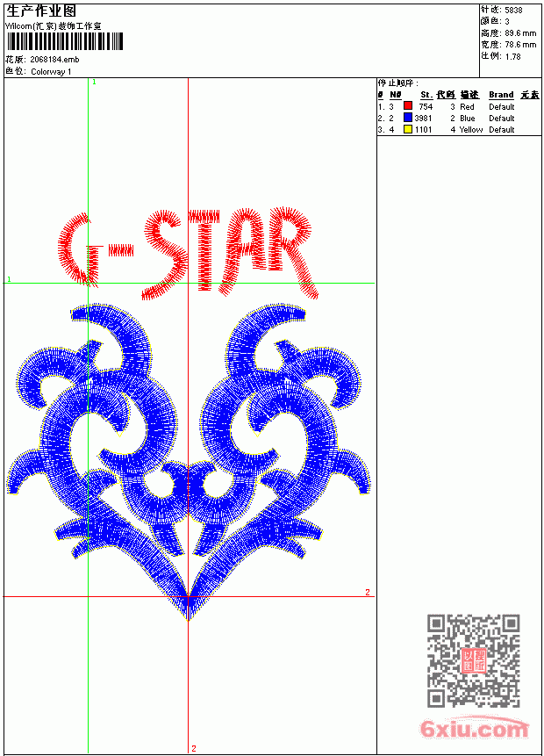Click the Brand column header
Image resolution: width=544 pixels, height=756 pixels.
(x=501, y=95)
